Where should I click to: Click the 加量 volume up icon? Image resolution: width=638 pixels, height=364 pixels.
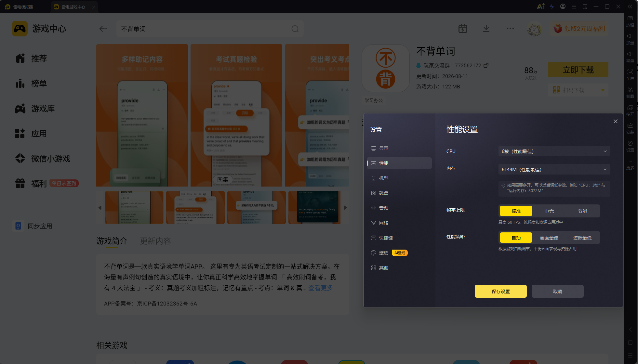coord(630,39)
